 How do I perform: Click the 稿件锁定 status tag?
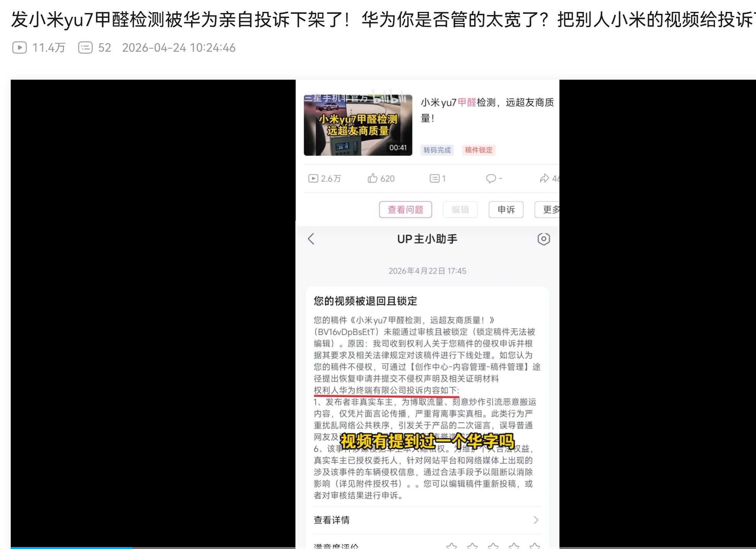479,150
